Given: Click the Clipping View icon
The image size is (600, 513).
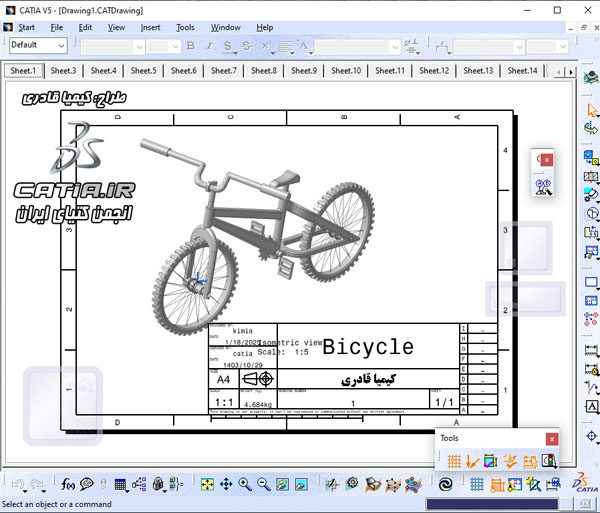Looking at the screenshot, I should 592,213.
